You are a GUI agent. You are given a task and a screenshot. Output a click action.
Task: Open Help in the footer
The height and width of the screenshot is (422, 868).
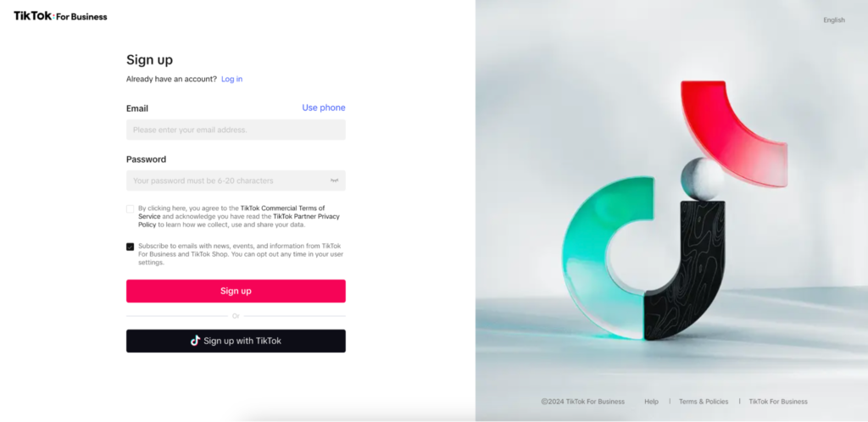(651, 402)
